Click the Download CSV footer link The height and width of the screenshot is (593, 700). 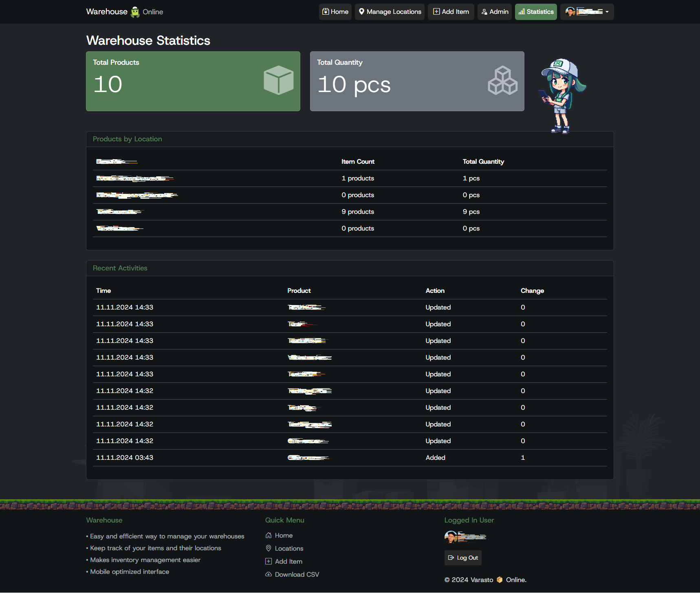(x=297, y=574)
